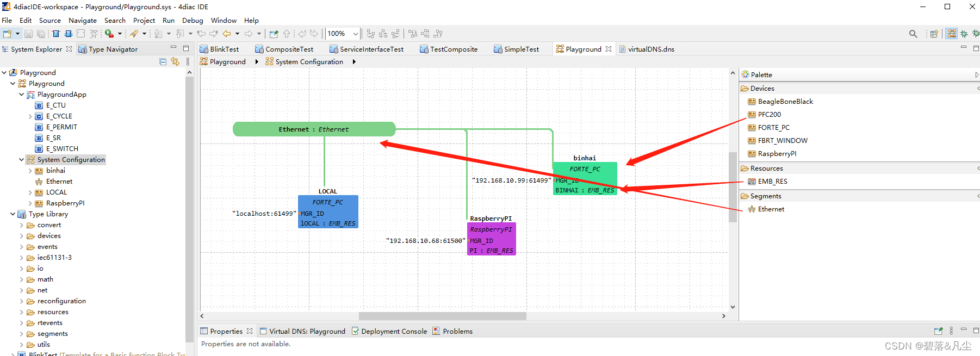
Task: Select EMB_RES resource in the palette
Action: (x=772, y=182)
